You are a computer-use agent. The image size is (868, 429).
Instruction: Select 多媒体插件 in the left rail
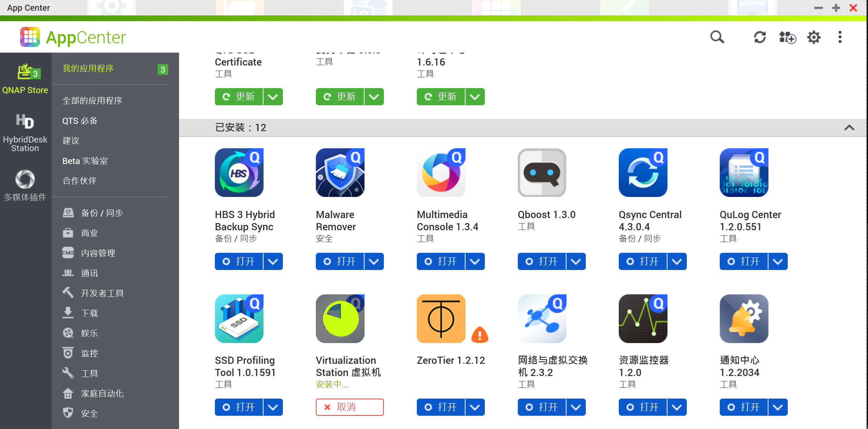25,185
